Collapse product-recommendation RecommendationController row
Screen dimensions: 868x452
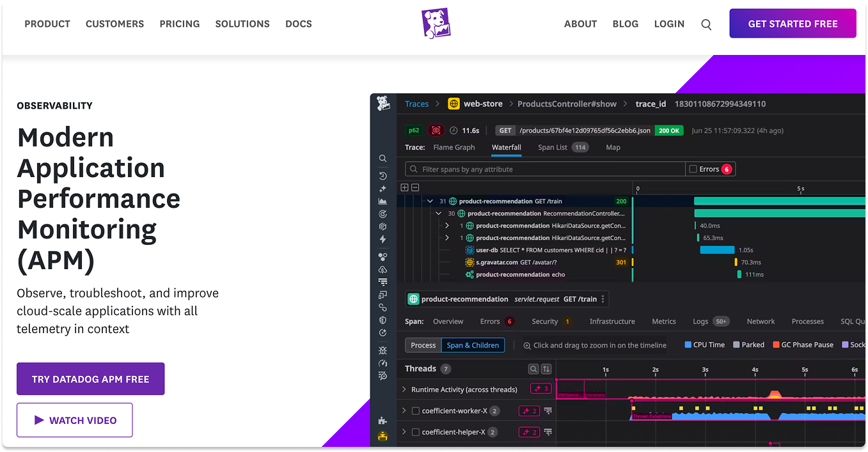438,214
